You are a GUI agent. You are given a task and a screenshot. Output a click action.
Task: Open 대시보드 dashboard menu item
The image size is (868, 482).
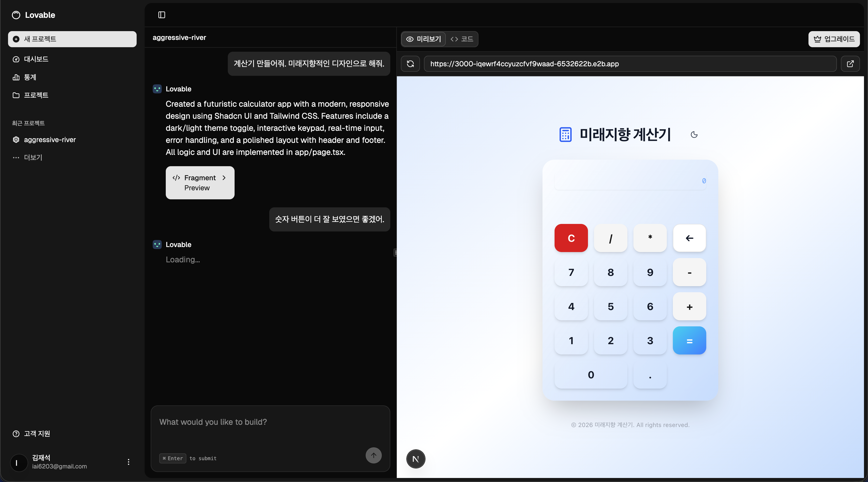(x=36, y=59)
